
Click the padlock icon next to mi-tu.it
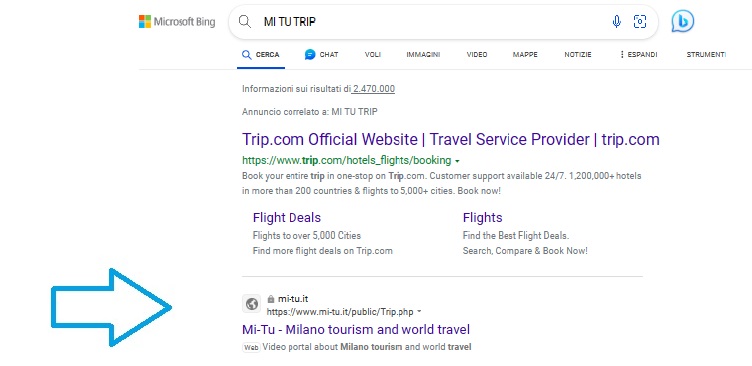pos(270,299)
